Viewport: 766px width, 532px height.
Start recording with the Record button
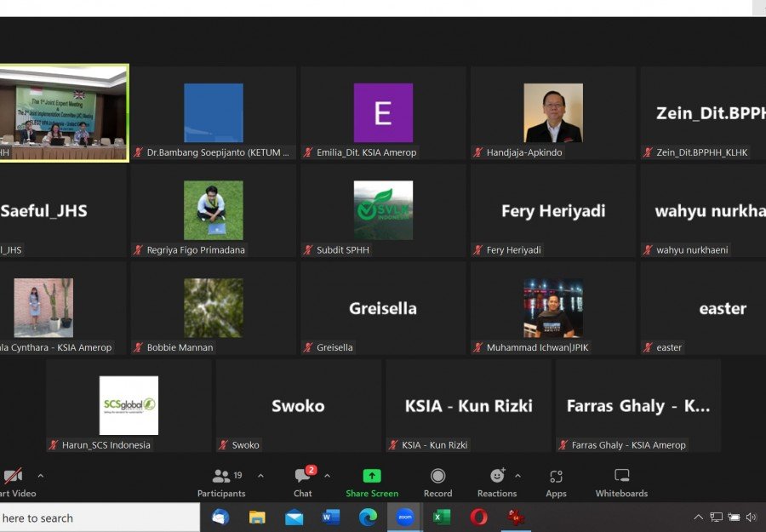pyautogui.click(x=437, y=482)
